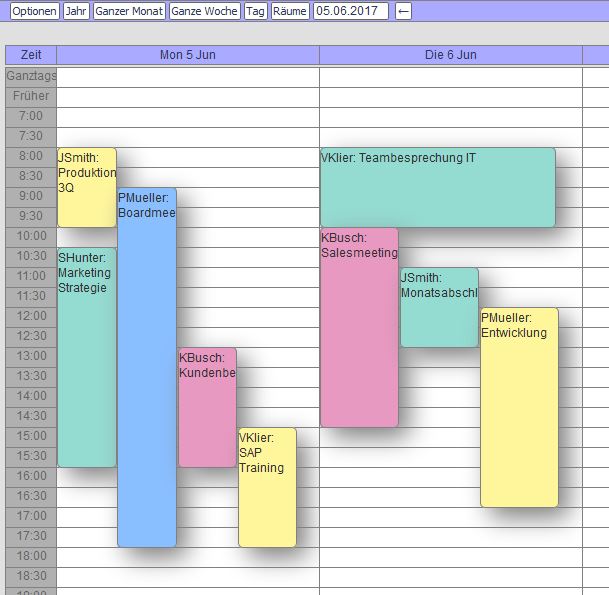
Task: Click the 9:30 time slot label
Action: [x=31, y=217]
